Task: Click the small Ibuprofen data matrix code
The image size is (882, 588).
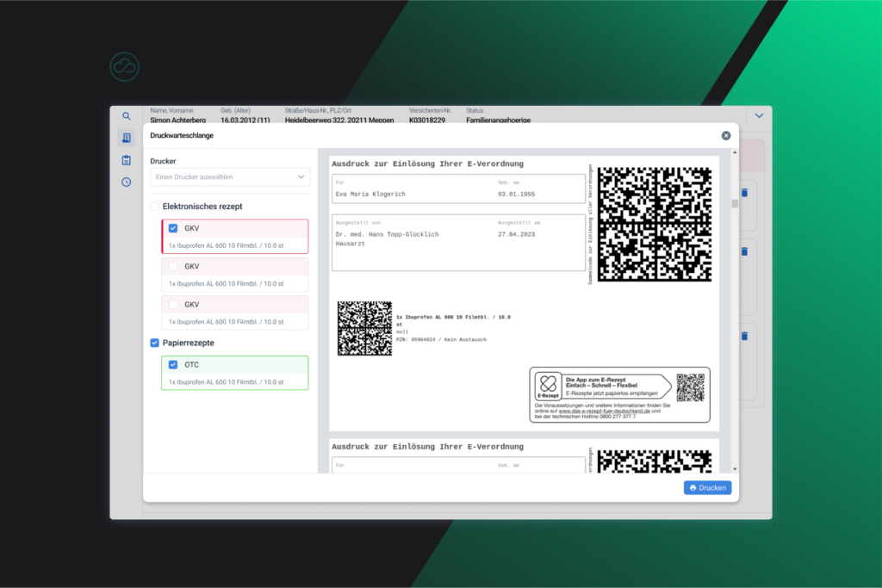Action: click(x=364, y=328)
